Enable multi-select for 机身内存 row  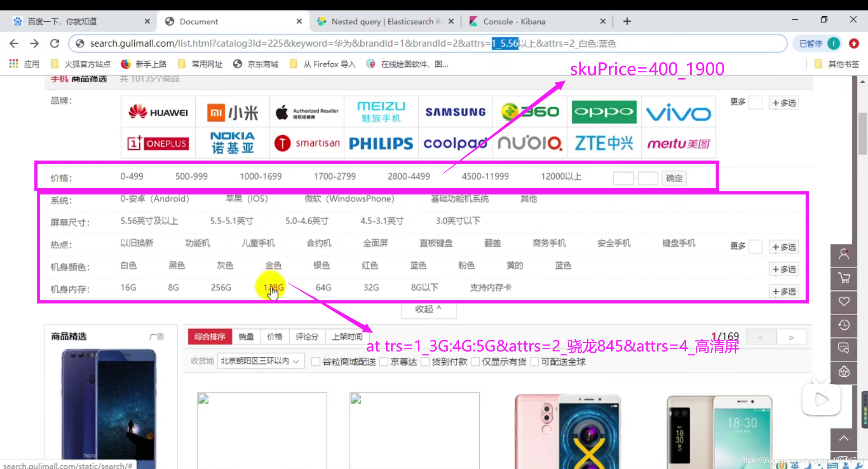[x=784, y=292]
